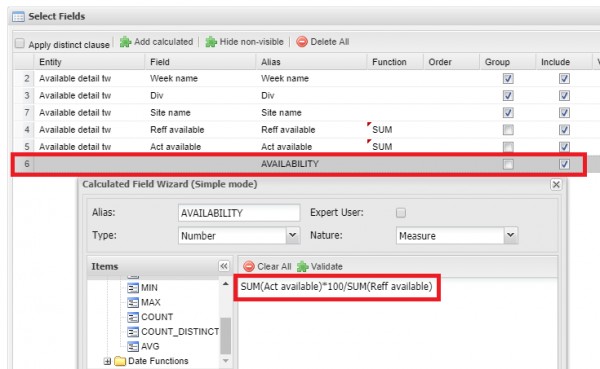
Task: Click the green Validate puzzle icon
Action: 303,266
